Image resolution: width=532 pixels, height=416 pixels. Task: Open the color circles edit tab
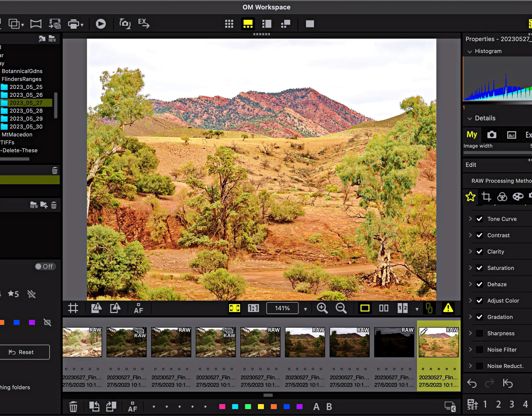click(x=502, y=197)
